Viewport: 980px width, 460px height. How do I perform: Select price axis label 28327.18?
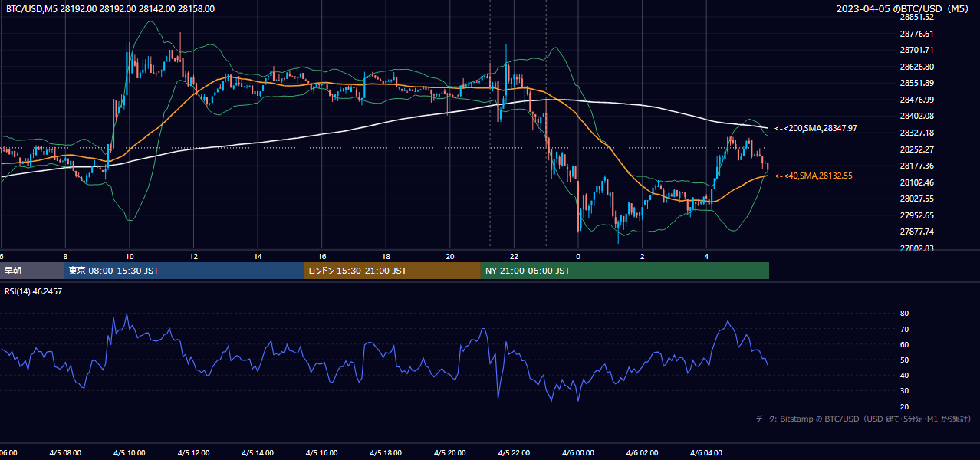click(916, 133)
